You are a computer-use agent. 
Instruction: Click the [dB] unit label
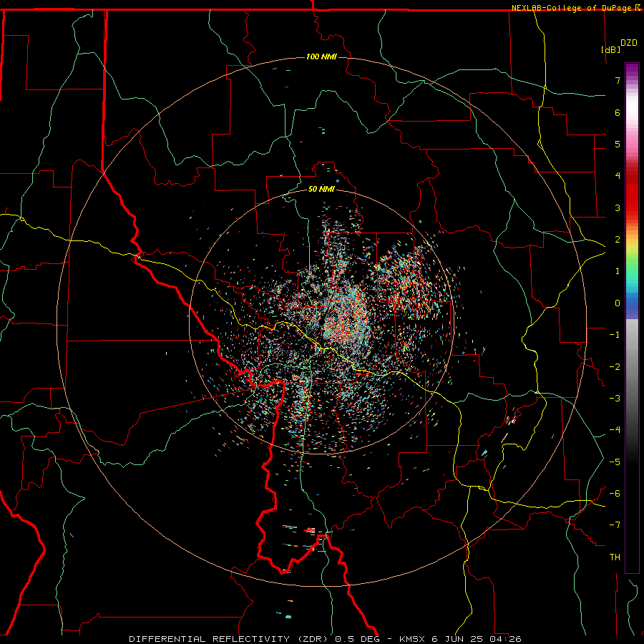tap(610, 49)
